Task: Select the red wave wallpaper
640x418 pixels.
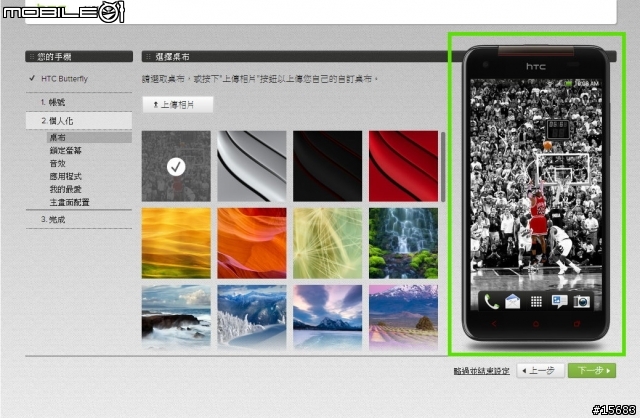Action: [403, 166]
